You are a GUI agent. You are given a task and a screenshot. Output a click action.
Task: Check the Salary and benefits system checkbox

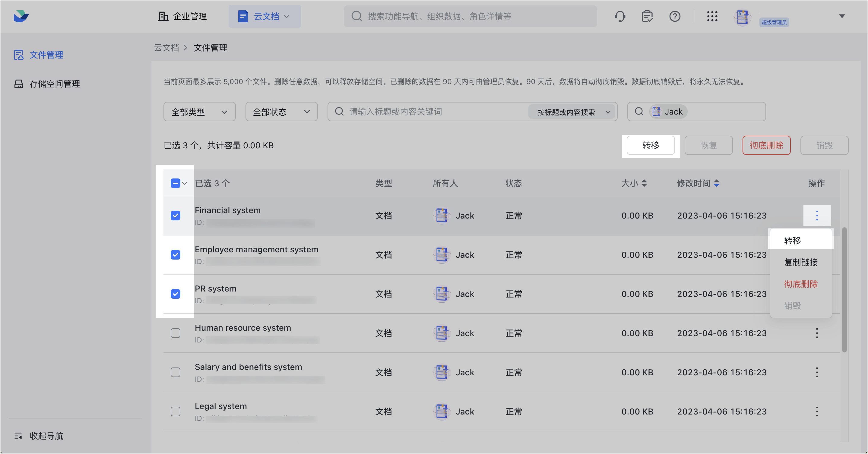pos(175,372)
